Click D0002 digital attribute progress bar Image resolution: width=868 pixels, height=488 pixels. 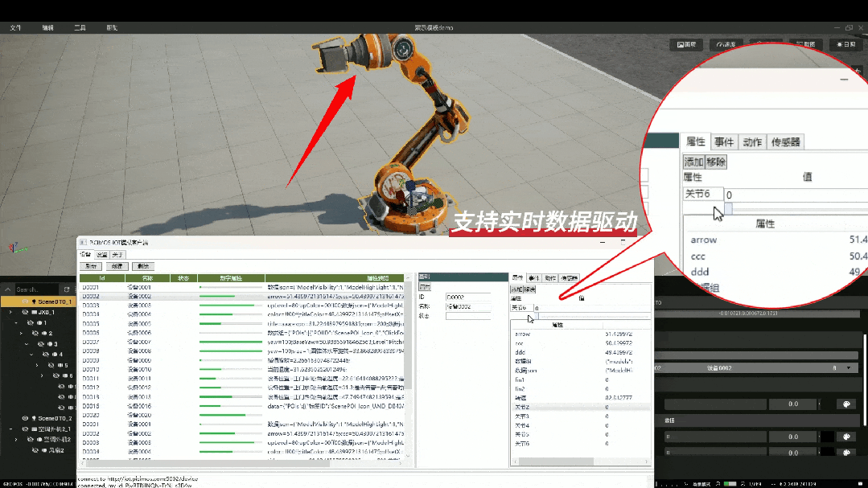point(230,296)
